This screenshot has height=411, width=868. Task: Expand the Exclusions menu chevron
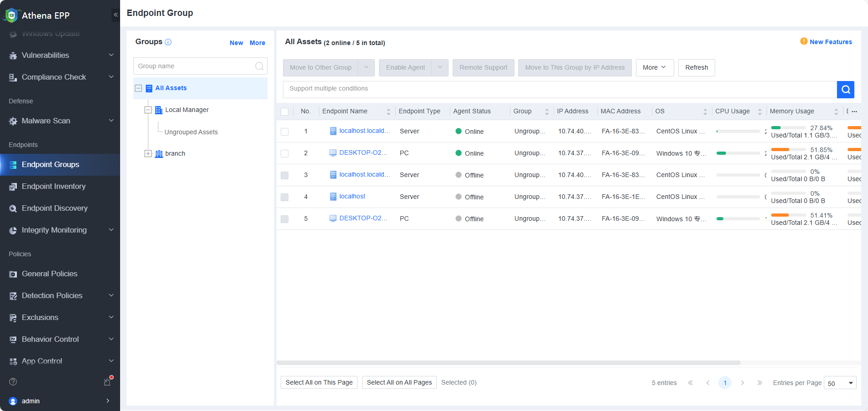[111, 317]
